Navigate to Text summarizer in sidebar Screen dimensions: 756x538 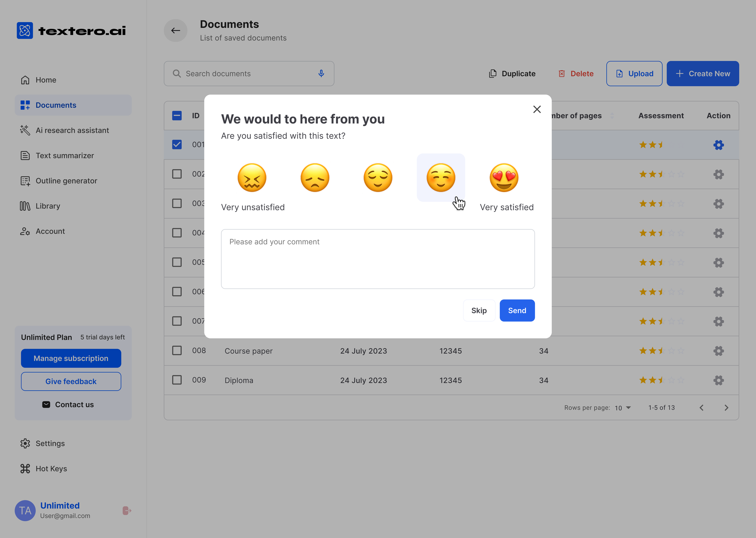click(x=65, y=155)
